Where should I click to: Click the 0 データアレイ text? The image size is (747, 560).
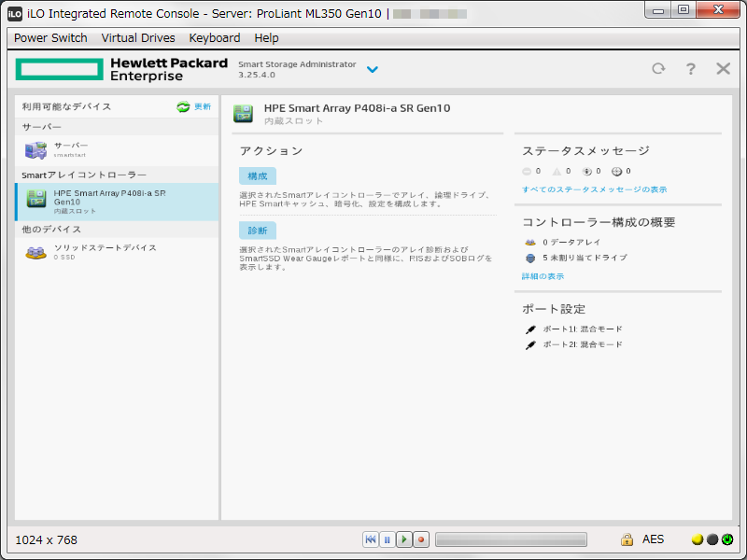571,243
